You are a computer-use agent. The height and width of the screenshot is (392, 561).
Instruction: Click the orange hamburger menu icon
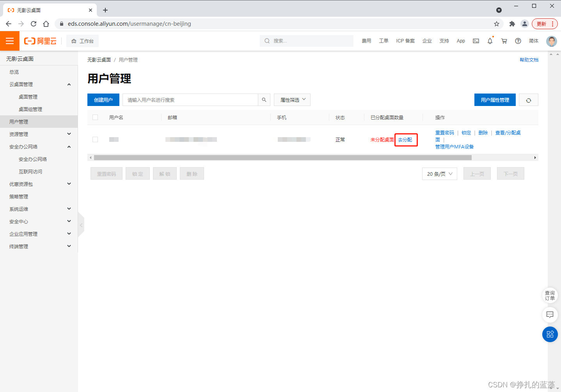tap(9, 41)
